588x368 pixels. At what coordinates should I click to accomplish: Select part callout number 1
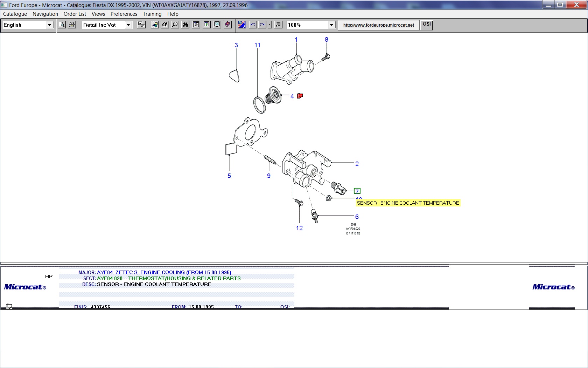tap(296, 40)
